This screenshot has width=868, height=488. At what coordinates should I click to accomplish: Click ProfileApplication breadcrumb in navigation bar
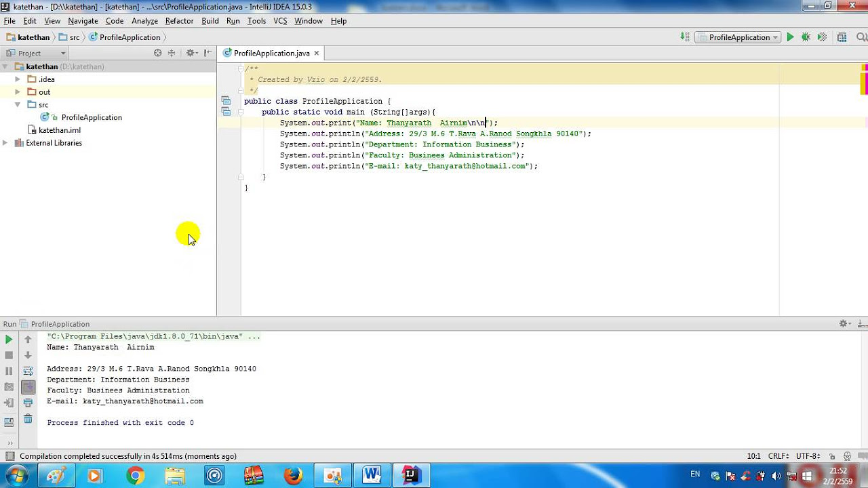tap(125, 37)
